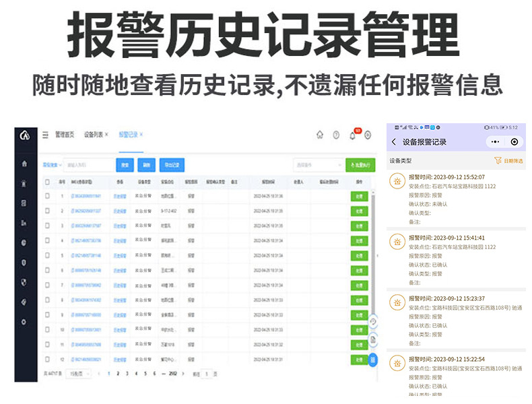Click the home icon in the dark sidebar
The height and width of the screenshot is (404, 532).
click(25, 164)
